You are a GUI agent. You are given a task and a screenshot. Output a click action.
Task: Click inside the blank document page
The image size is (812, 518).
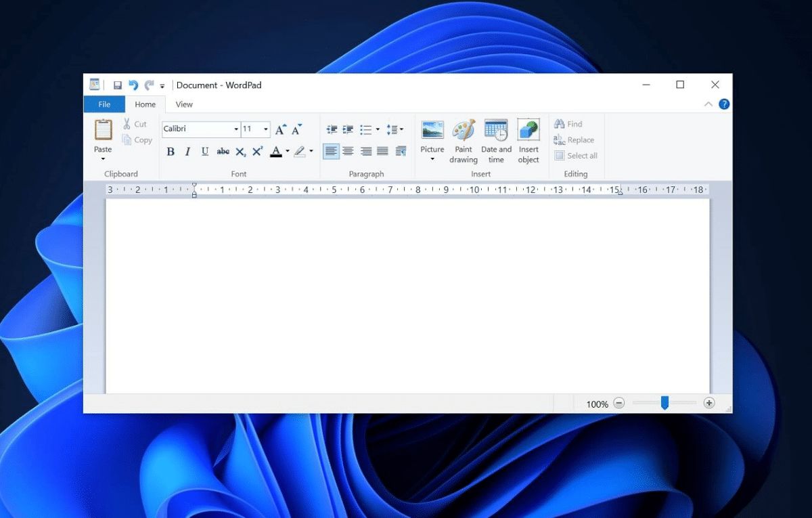406,291
